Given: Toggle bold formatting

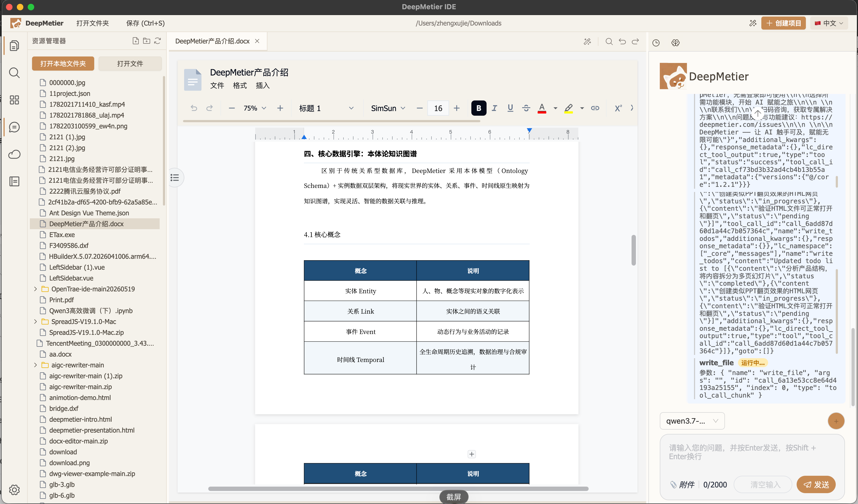Looking at the screenshot, I should 479,108.
